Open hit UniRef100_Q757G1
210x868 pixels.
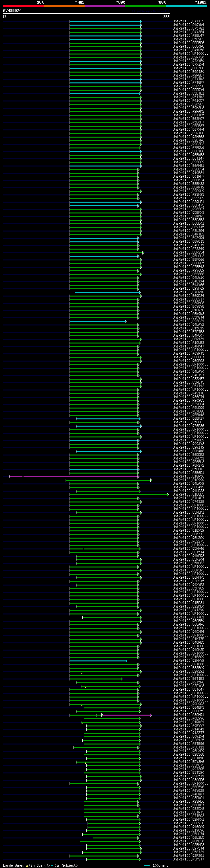(x=188, y=29)
